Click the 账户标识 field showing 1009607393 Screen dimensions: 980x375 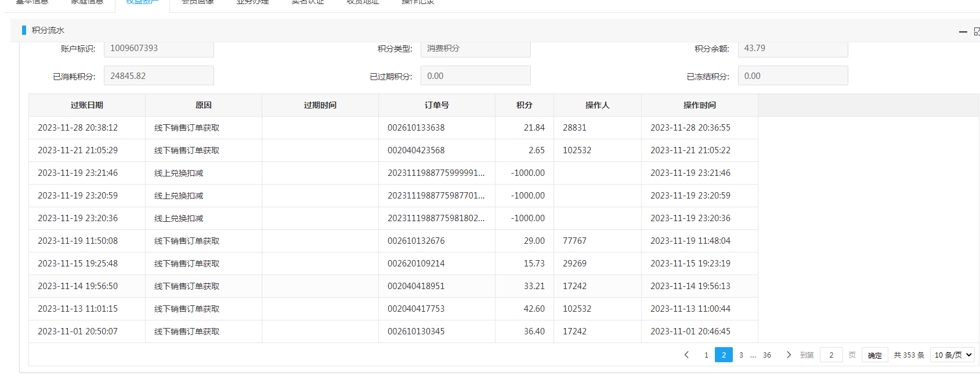coord(158,49)
